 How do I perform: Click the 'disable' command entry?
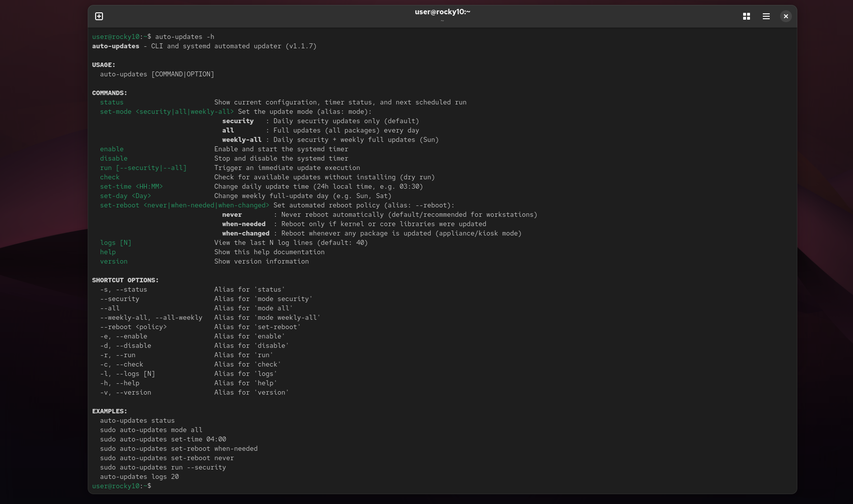[114, 159]
